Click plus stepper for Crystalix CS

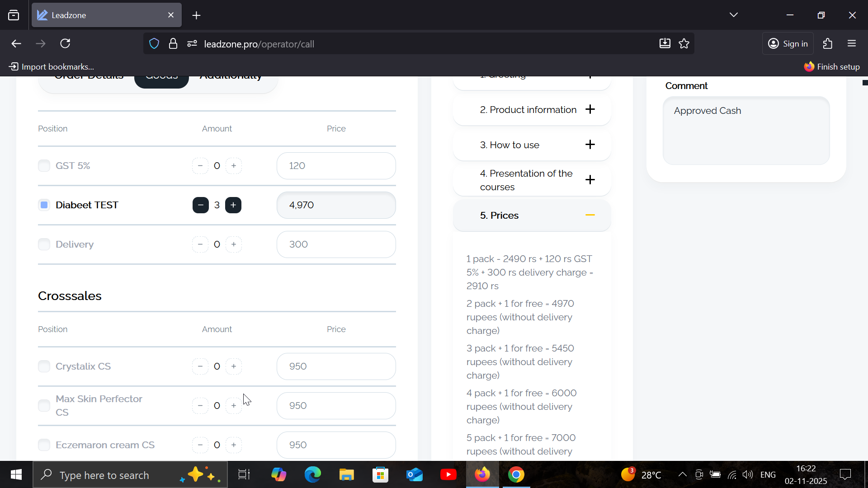(x=233, y=366)
